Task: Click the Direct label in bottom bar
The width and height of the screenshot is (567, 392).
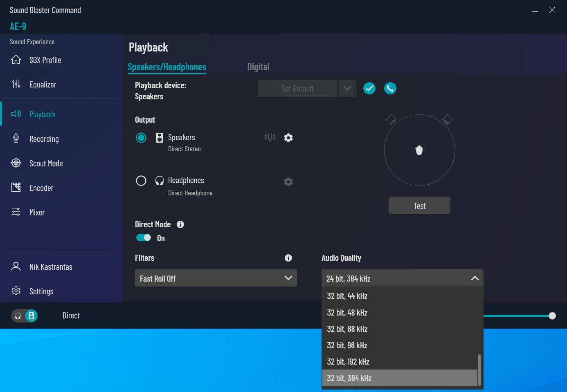Action: [x=71, y=316]
